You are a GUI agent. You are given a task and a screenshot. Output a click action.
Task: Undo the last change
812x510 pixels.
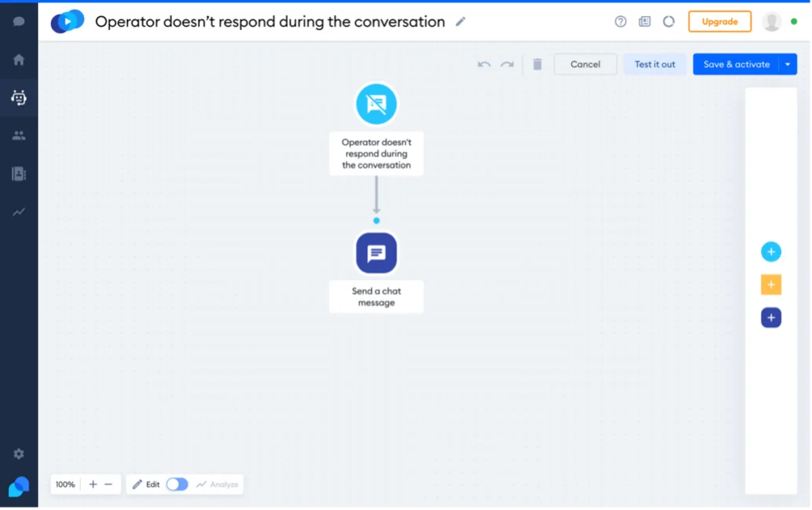point(484,64)
